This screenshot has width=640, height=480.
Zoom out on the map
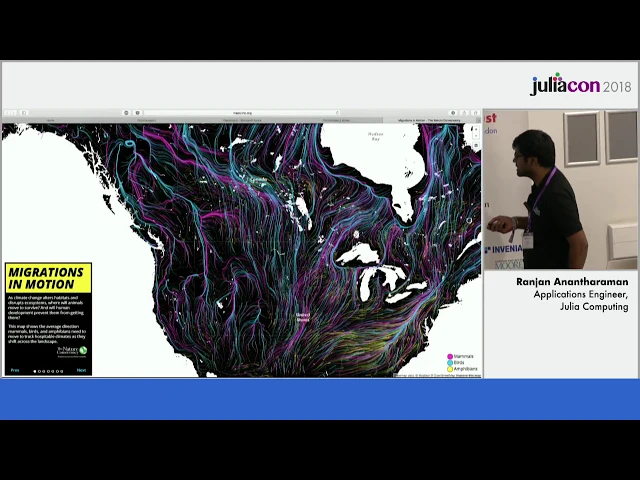coord(476,136)
